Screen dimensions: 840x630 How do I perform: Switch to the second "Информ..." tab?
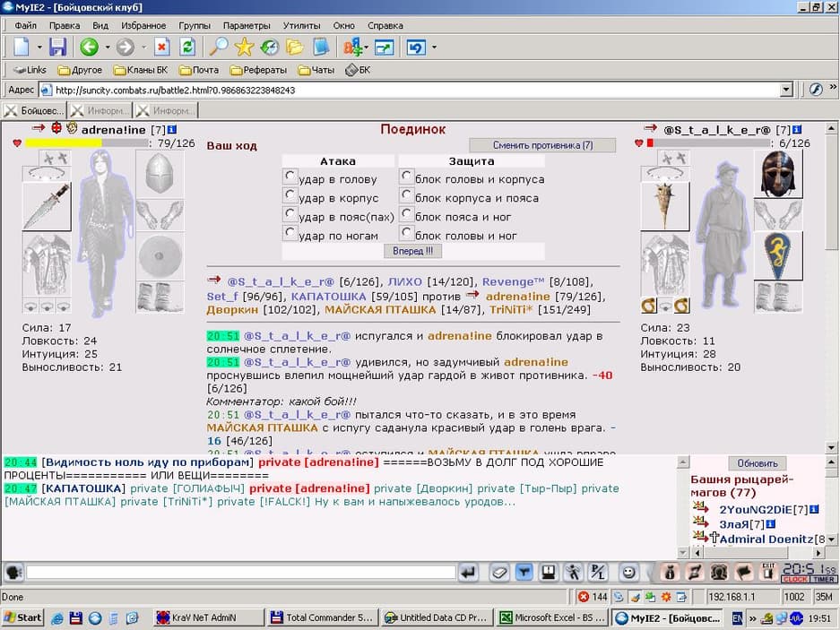[x=165, y=111]
